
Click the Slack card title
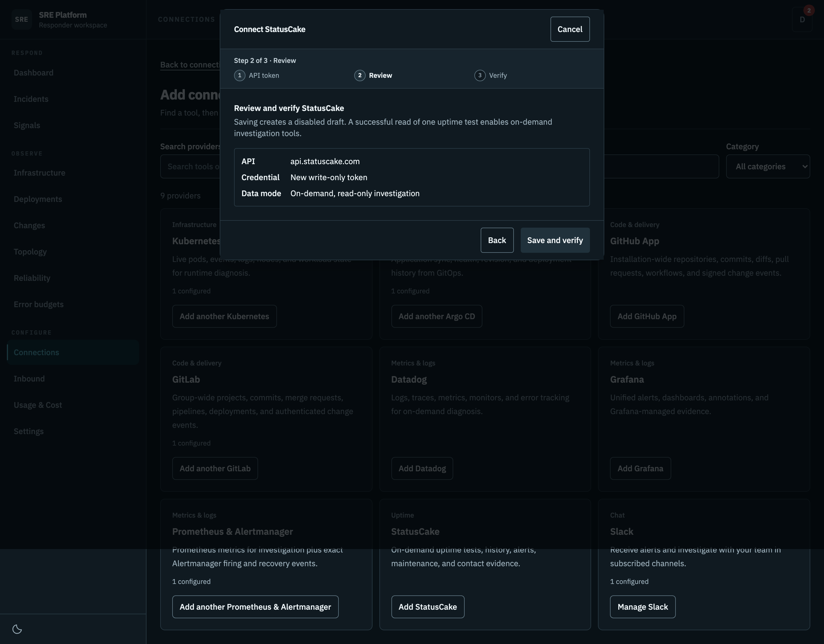tap(621, 532)
